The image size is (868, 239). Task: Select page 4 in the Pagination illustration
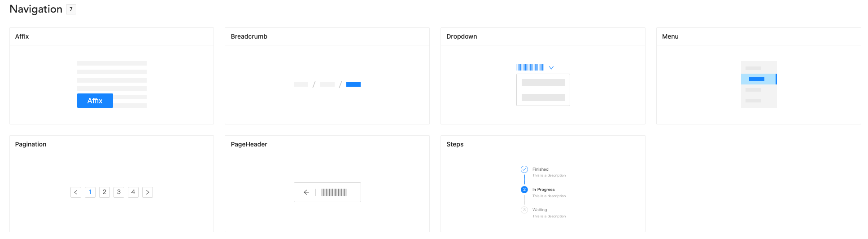pos(133,192)
